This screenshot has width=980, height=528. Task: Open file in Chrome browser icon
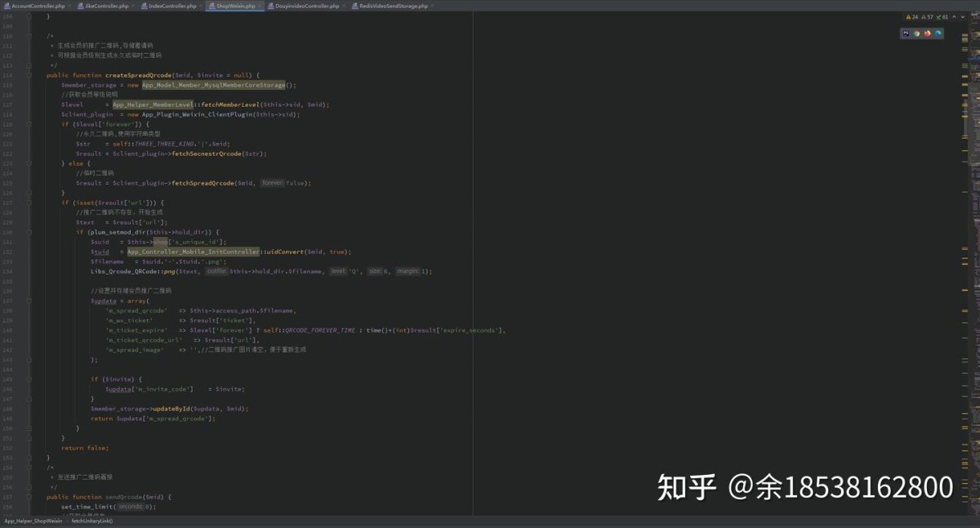click(x=916, y=34)
